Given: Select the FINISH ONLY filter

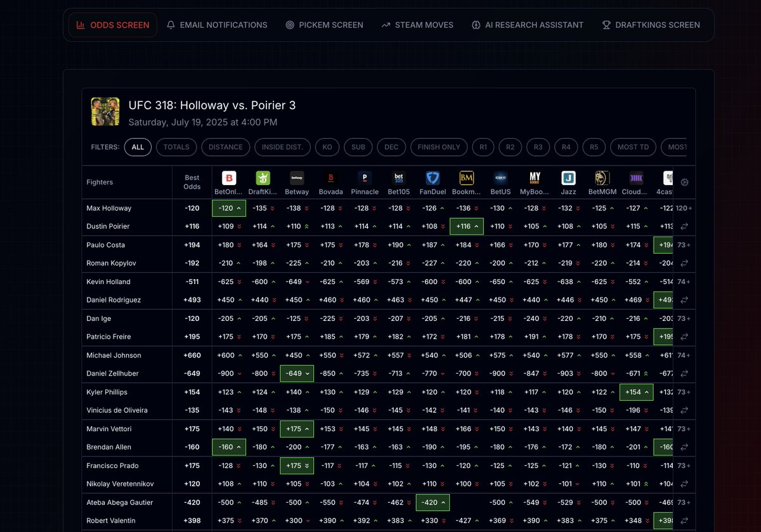Looking at the screenshot, I should point(439,147).
